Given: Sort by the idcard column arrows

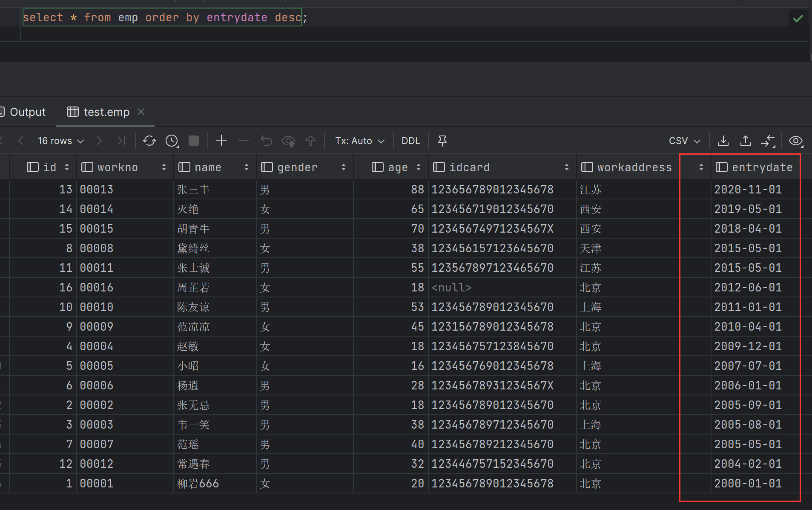Looking at the screenshot, I should coord(567,167).
